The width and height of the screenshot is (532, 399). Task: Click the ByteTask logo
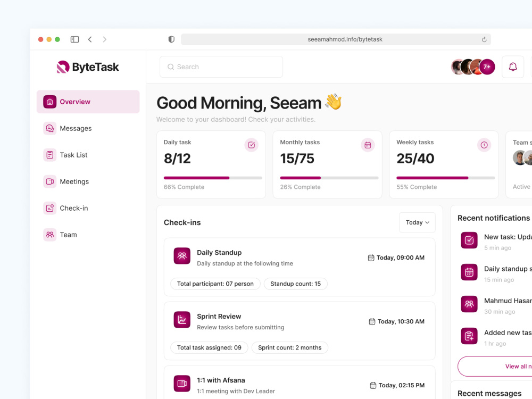[x=88, y=67]
